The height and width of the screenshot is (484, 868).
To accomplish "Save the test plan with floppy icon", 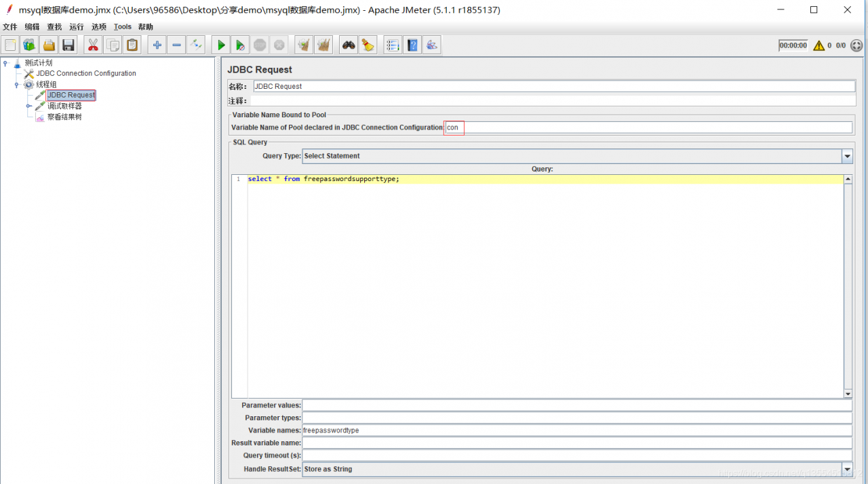I will pos(68,45).
